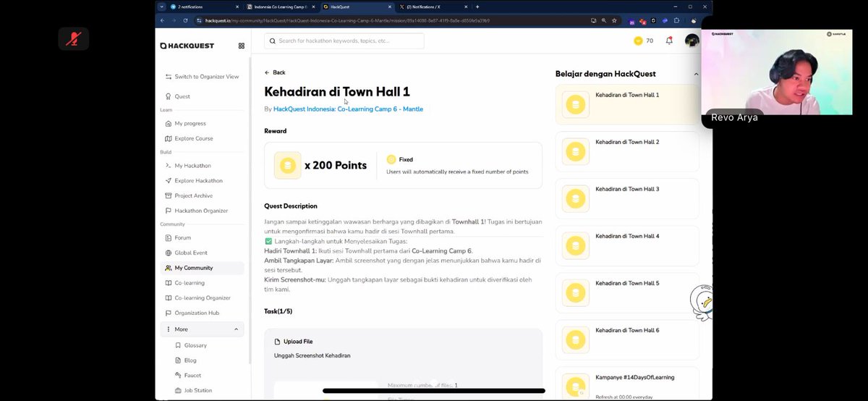Open the Forum page
Image resolution: width=868 pixels, height=401 pixels.
[202, 237]
